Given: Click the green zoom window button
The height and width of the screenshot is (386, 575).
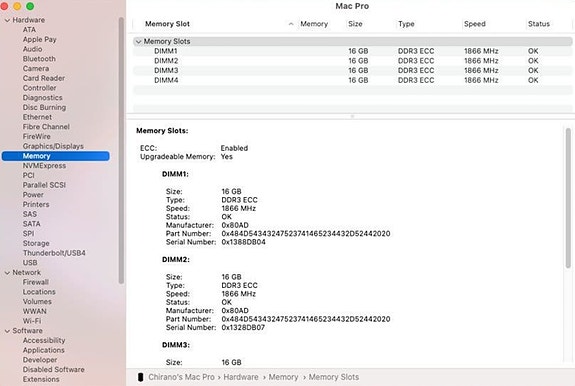Looking at the screenshot, I should pos(30,6).
